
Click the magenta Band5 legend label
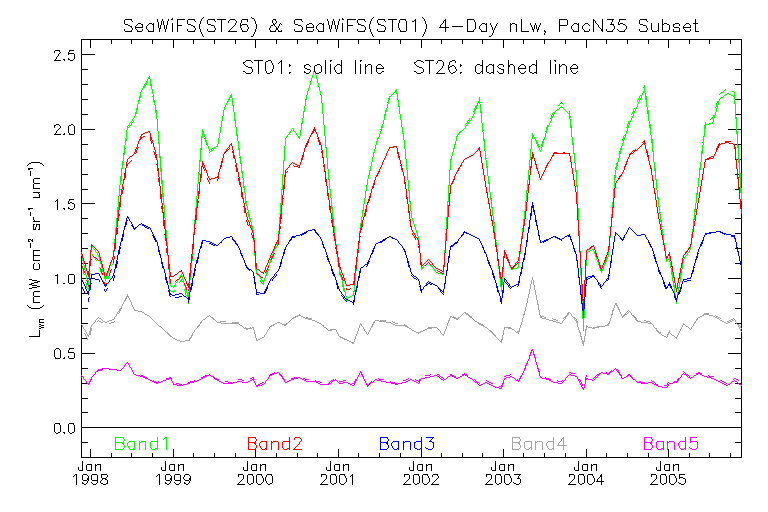671,444
